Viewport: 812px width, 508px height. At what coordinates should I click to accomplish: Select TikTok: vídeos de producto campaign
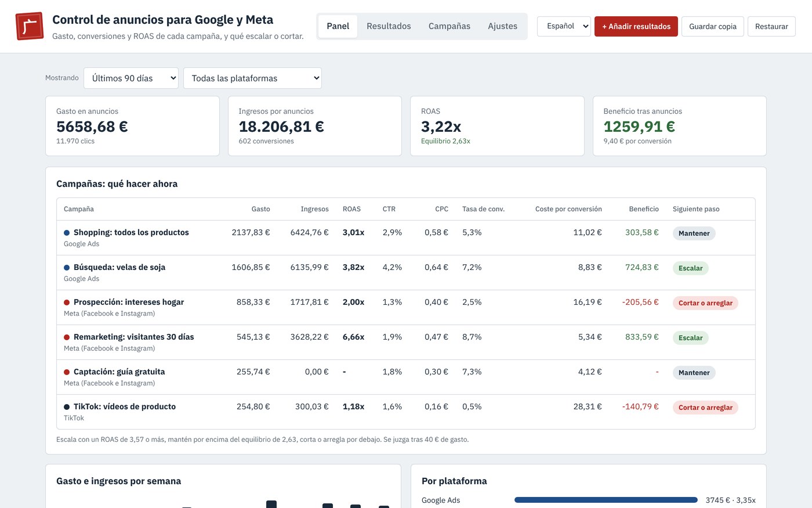coord(125,406)
